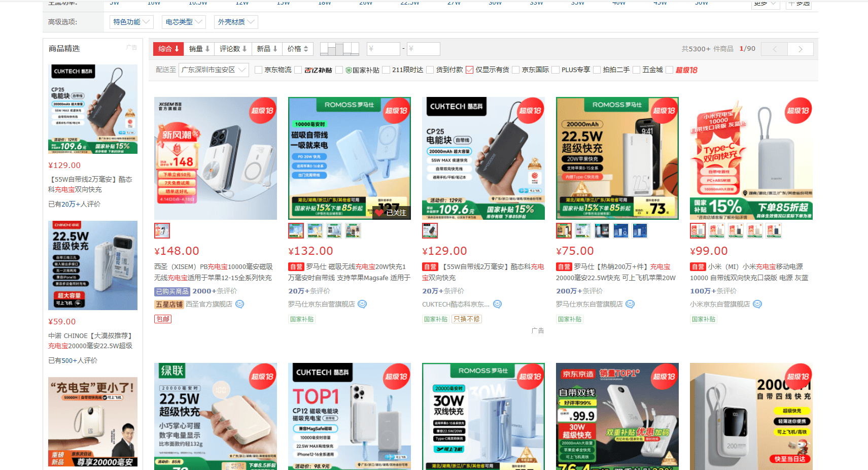Viewport: 868px width, 470px height.
Task: Open chat with 西圣官方旗舰店 via bubble icon
Action: coord(240,304)
